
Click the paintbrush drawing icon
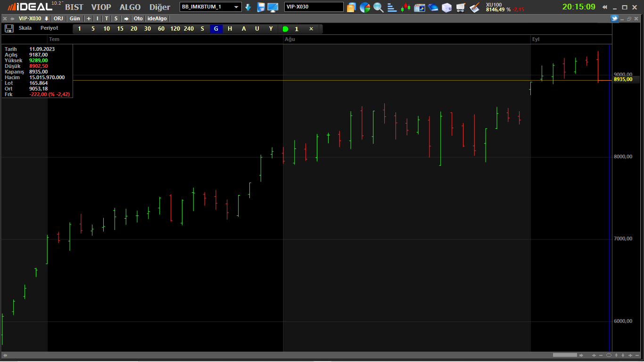coord(475,7)
